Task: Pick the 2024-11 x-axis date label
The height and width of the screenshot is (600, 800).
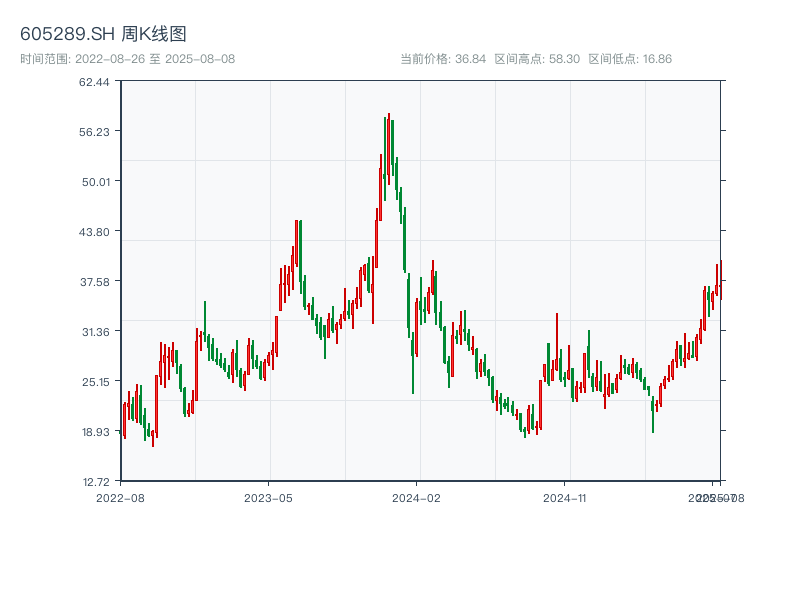Action: point(565,497)
